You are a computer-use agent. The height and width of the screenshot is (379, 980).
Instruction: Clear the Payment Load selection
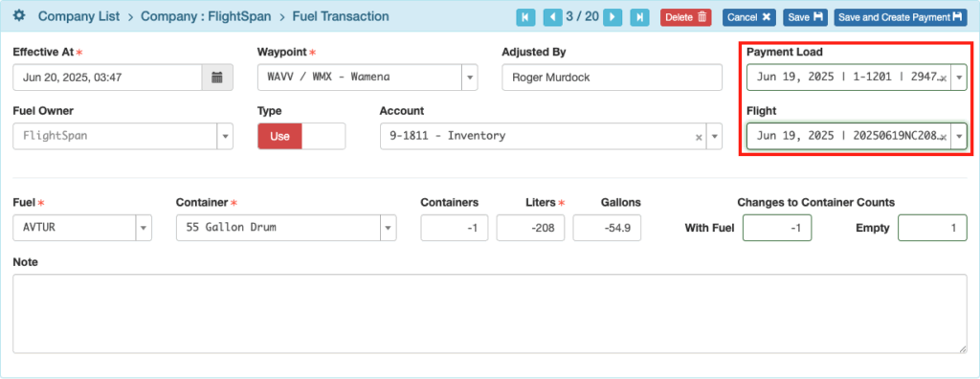tap(943, 78)
